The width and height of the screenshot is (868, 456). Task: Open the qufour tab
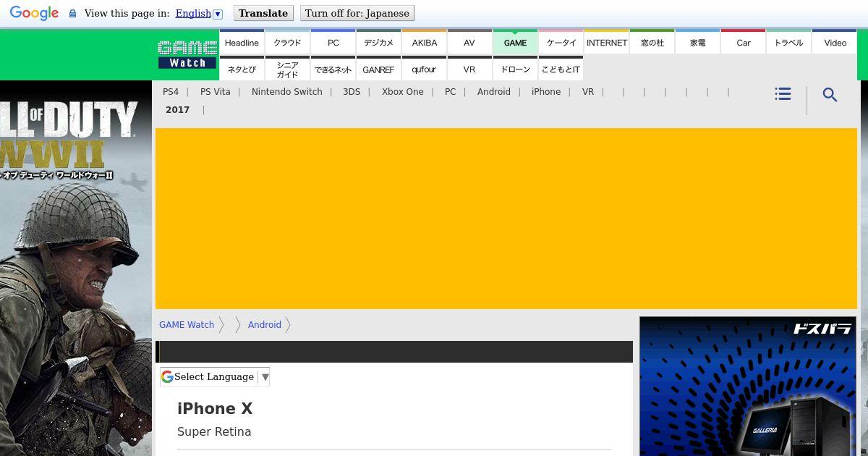point(424,69)
